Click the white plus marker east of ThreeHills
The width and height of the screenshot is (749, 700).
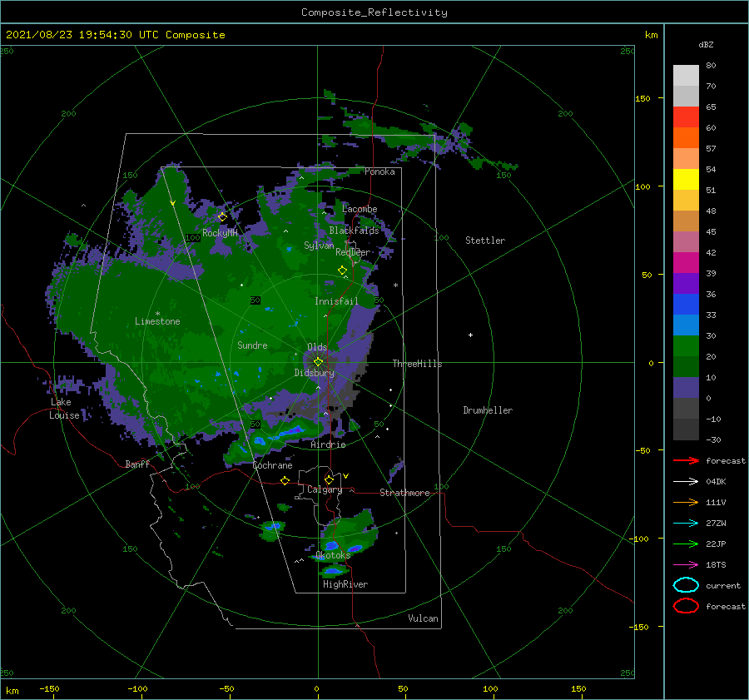(470, 335)
